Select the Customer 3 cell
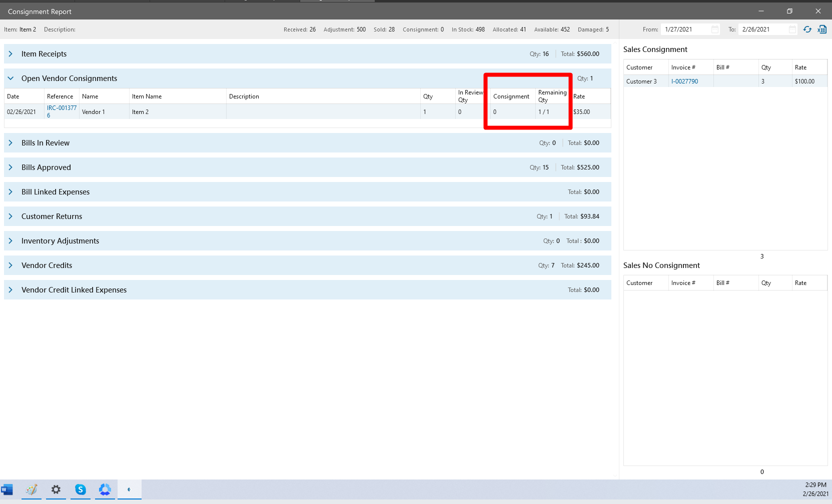This screenshot has width=832, height=504. click(x=646, y=81)
